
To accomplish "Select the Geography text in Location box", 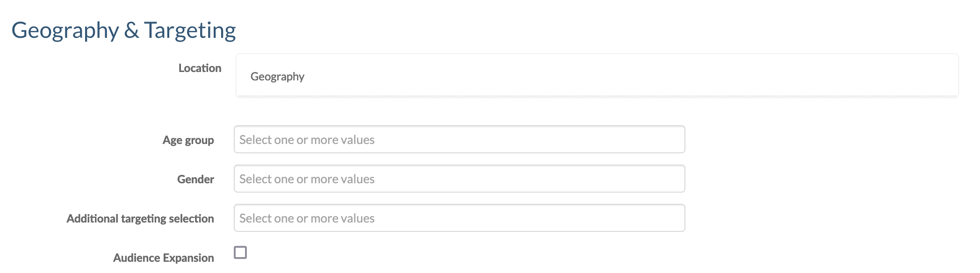I will point(277,77).
